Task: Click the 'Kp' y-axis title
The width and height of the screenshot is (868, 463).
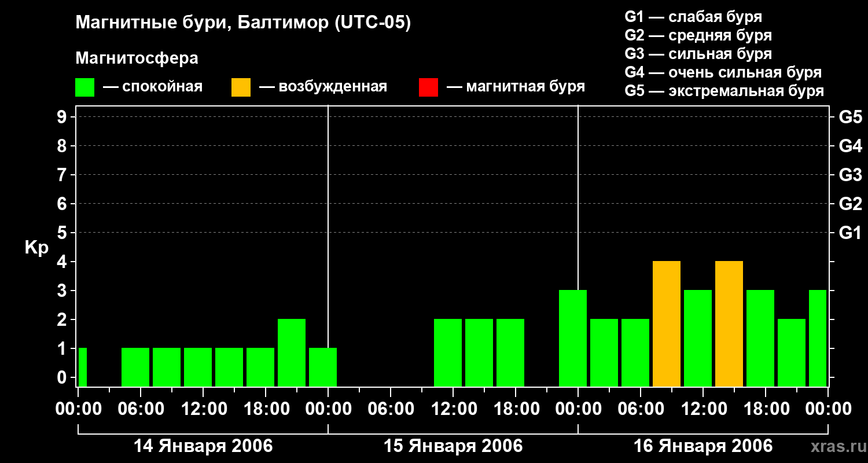Action: [36, 248]
